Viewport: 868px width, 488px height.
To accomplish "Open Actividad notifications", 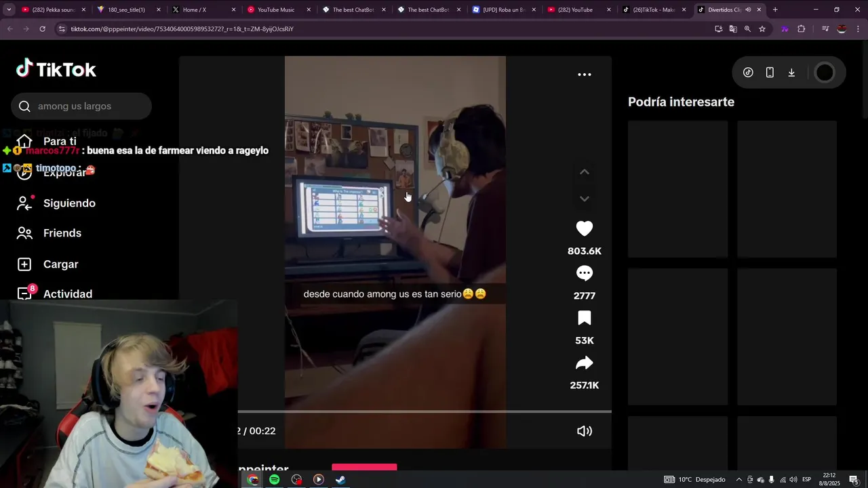I will point(54,294).
